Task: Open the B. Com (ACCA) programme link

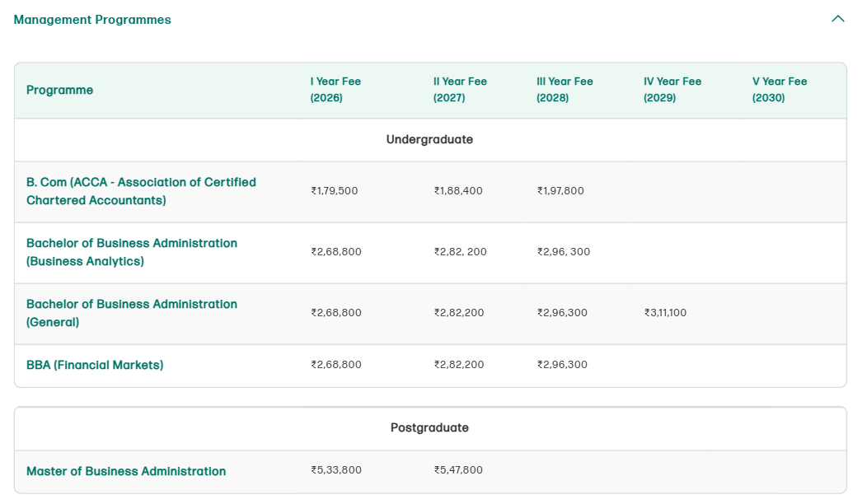Action: [140, 191]
